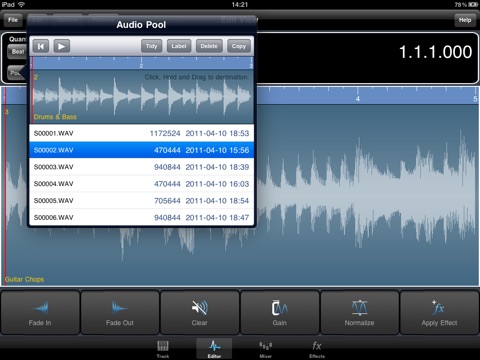
Task: Delete the selected pool sample
Action: [209, 46]
